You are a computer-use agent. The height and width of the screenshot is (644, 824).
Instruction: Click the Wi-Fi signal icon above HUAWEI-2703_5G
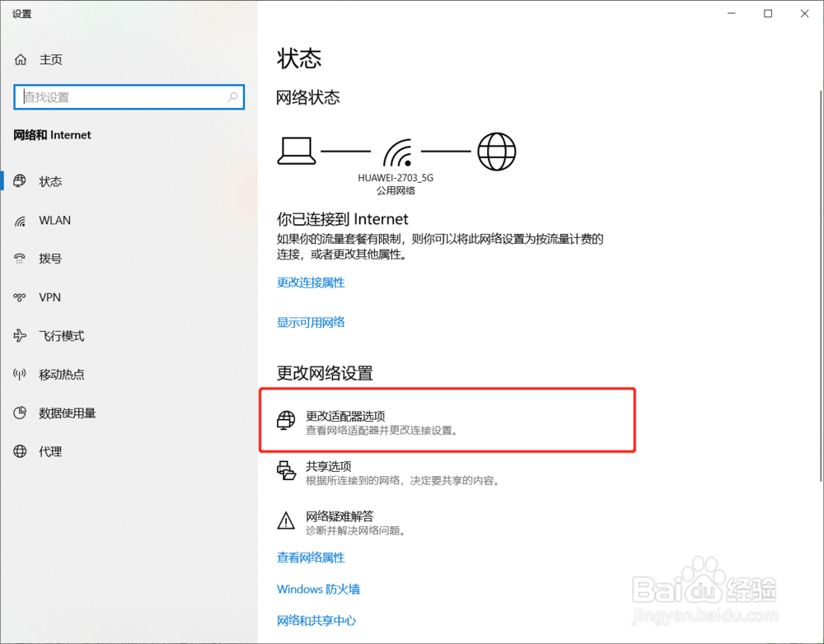pos(397,153)
